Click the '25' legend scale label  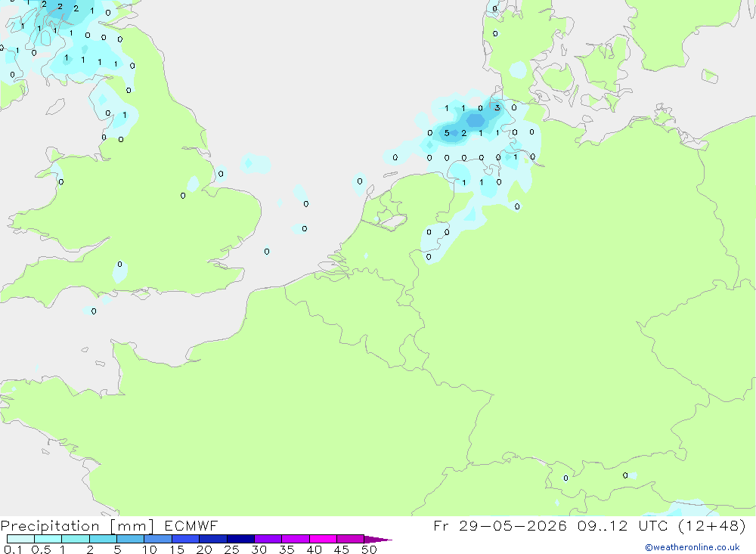click(231, 549)
